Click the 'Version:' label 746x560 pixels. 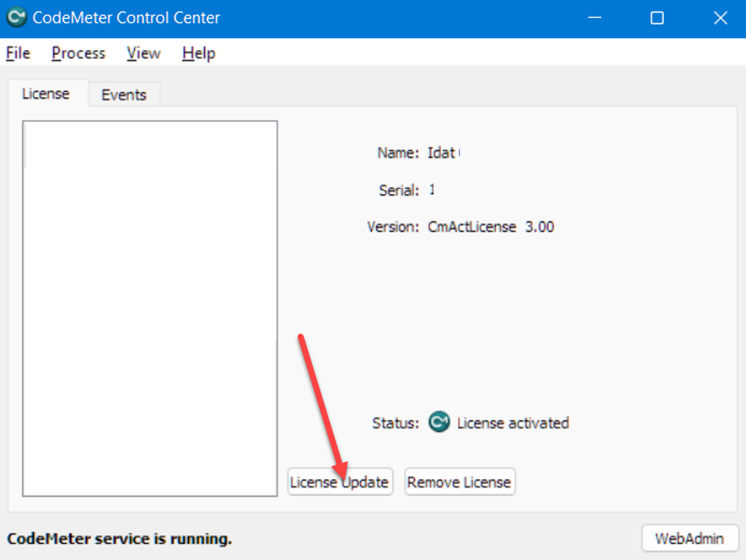pyautogui.click(x=393, y=226)
